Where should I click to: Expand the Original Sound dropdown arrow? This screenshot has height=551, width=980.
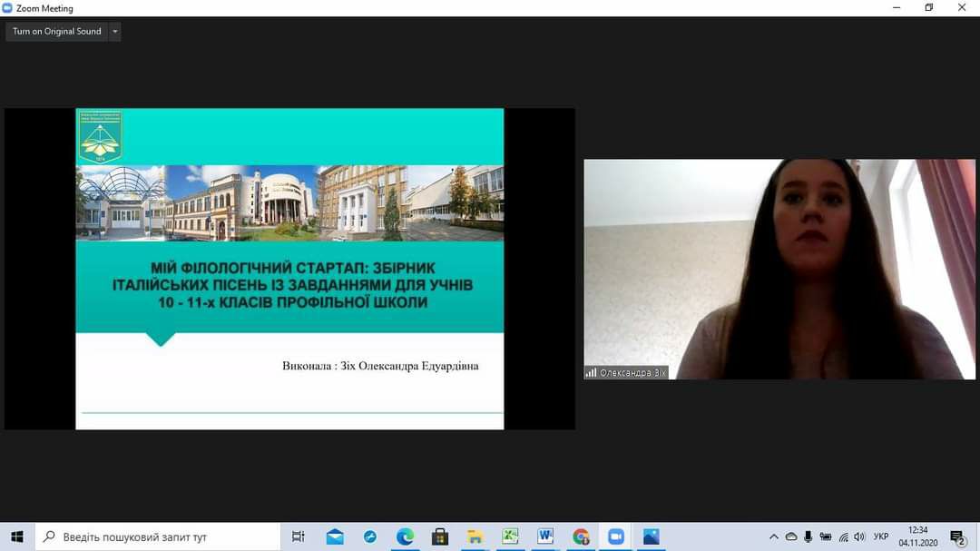[114, 32]
